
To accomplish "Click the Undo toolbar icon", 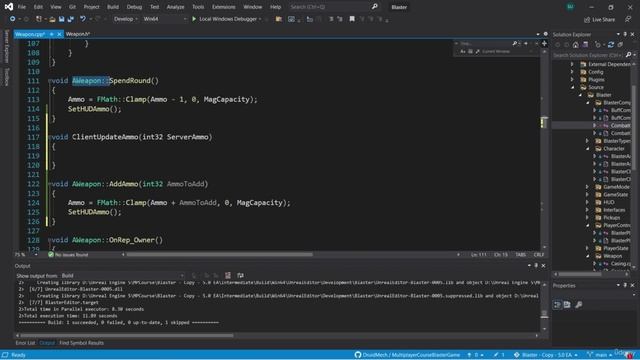I will 83,19.
